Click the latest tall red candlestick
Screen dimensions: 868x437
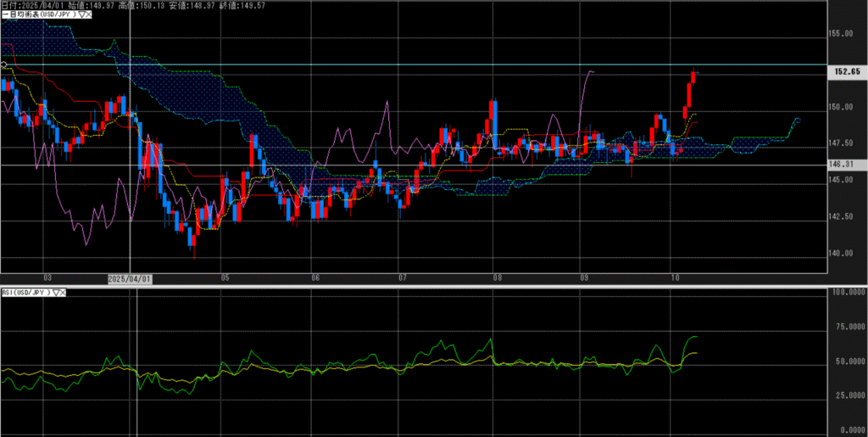(x=693, y=76)
